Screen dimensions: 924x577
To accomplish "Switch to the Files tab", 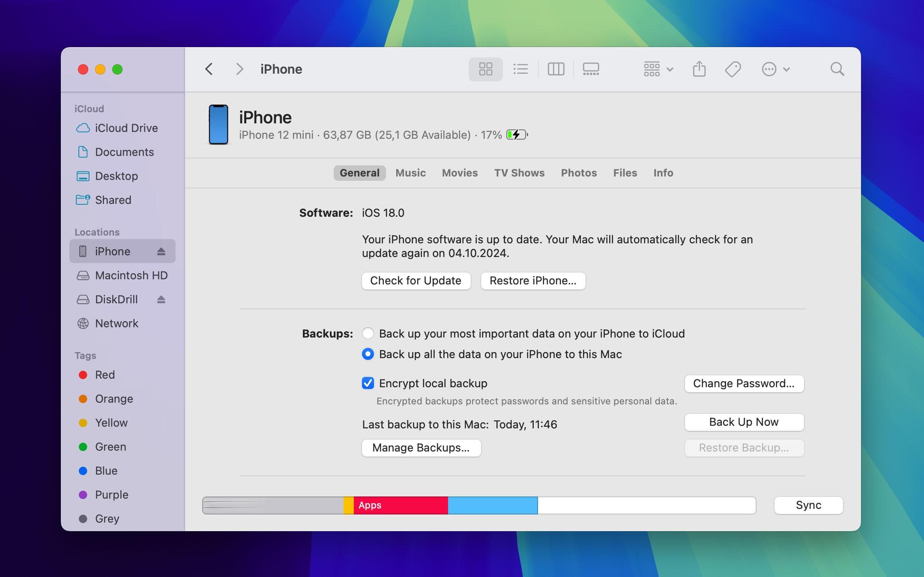I will pos(625,173).
